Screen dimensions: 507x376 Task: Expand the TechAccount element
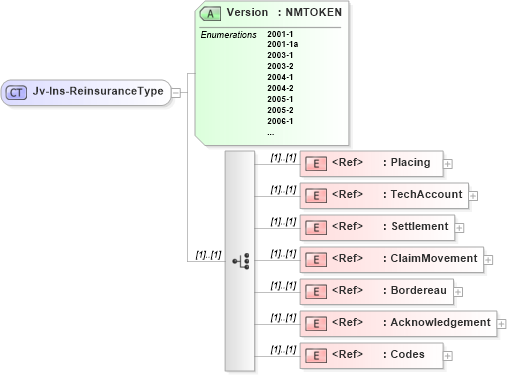pos(473,196)
